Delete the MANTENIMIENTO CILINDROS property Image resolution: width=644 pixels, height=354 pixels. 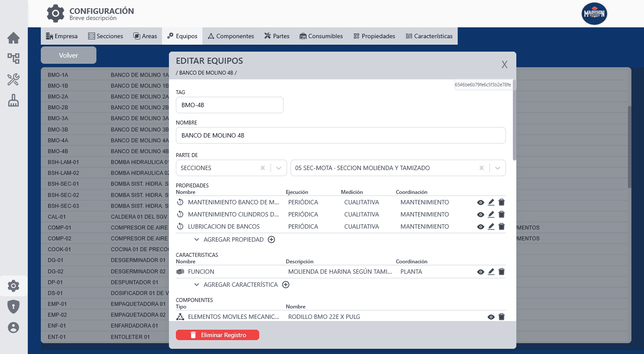pos(502,214)
